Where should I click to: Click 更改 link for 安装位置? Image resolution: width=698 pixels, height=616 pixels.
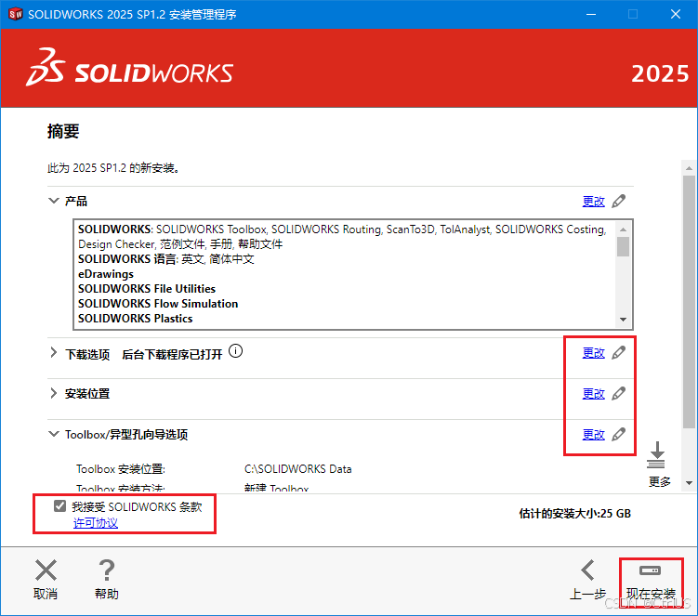(x=594, y=394)
